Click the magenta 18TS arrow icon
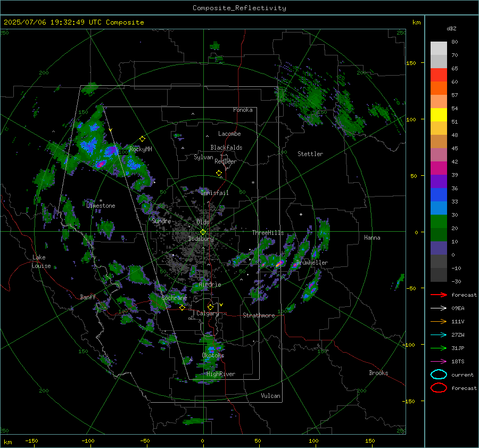The height and width of the screenshot is (448, 479). point(439,362)
